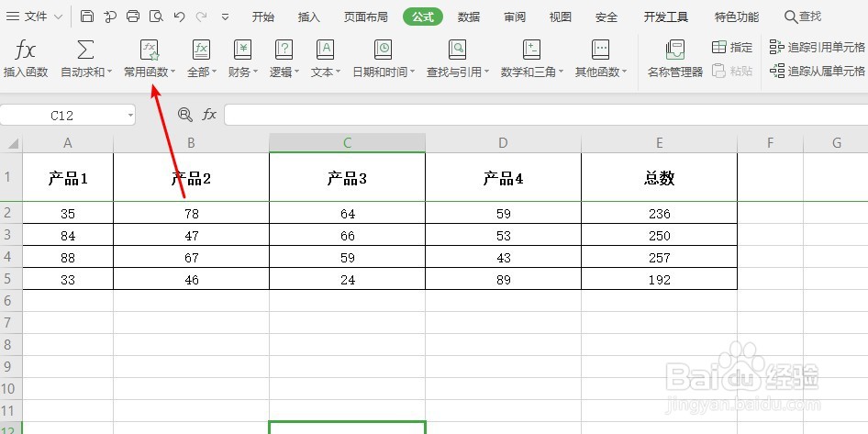Image resolution: width=868 pixels, height=434 pixels.
Task: Click the Name Box showing C12
Action: (62, 115)
